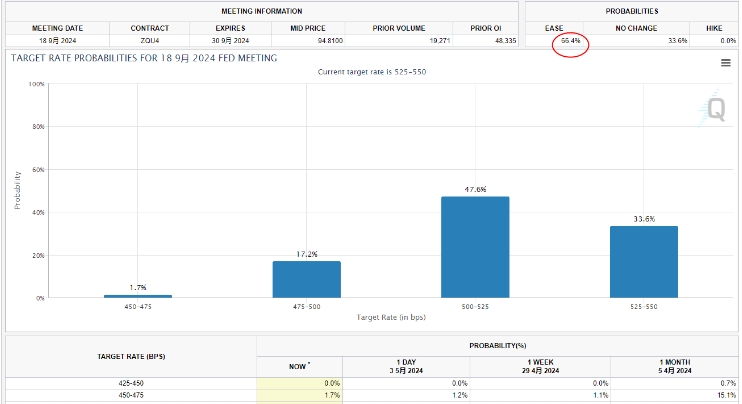The width and height of the screenshot is (742, 404).
Task: Click the highlighted 1.7% NOW cell
Action: (x=300, y=395)
